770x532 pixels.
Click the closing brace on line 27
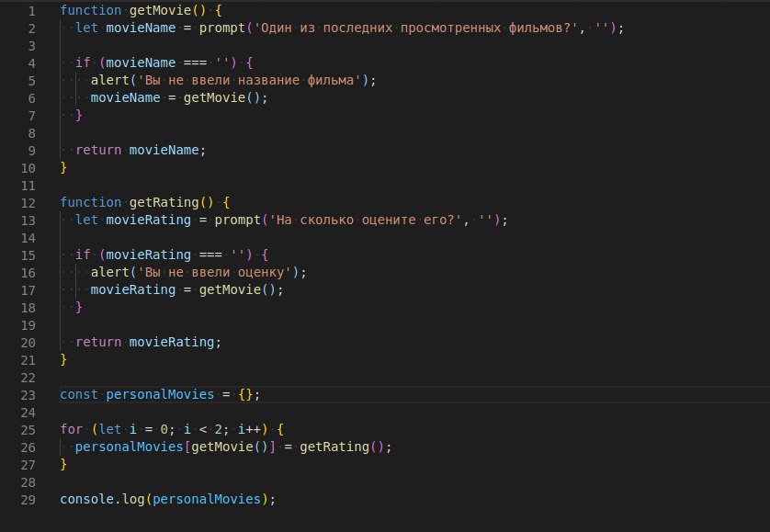click(x=63, y=464)
